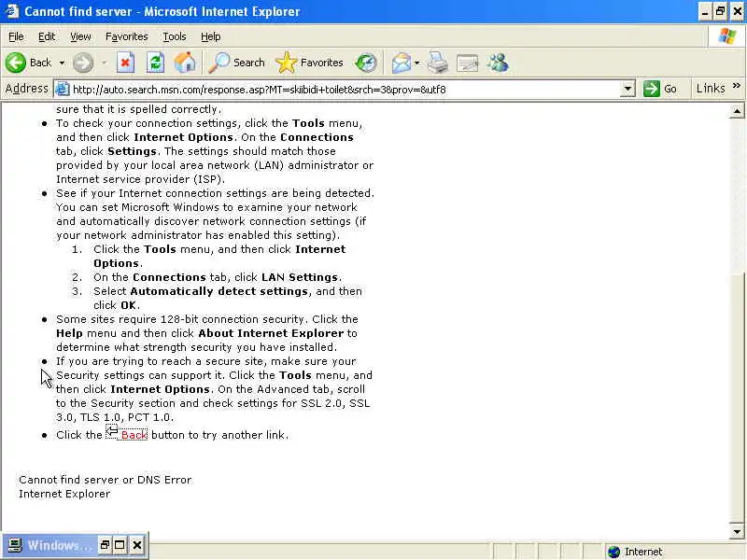Open the Favorites menu
The height and width of the screenshot is (560, 747).
coord(127,36)
